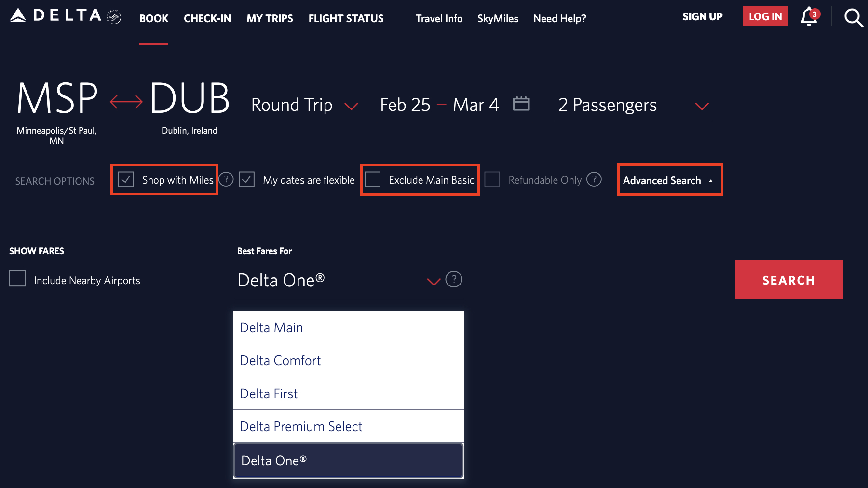Click the swap airports arrow between MSP and DUB
The height and width of the screenshot is (488, 868).
tap(125, 101)
